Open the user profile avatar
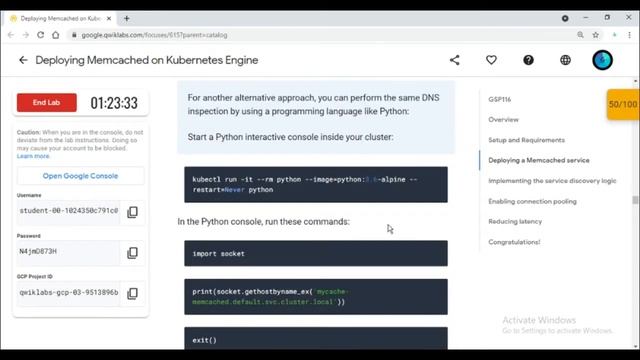Image resolution: width=640 pixels, height=360 pixels. 602,60
